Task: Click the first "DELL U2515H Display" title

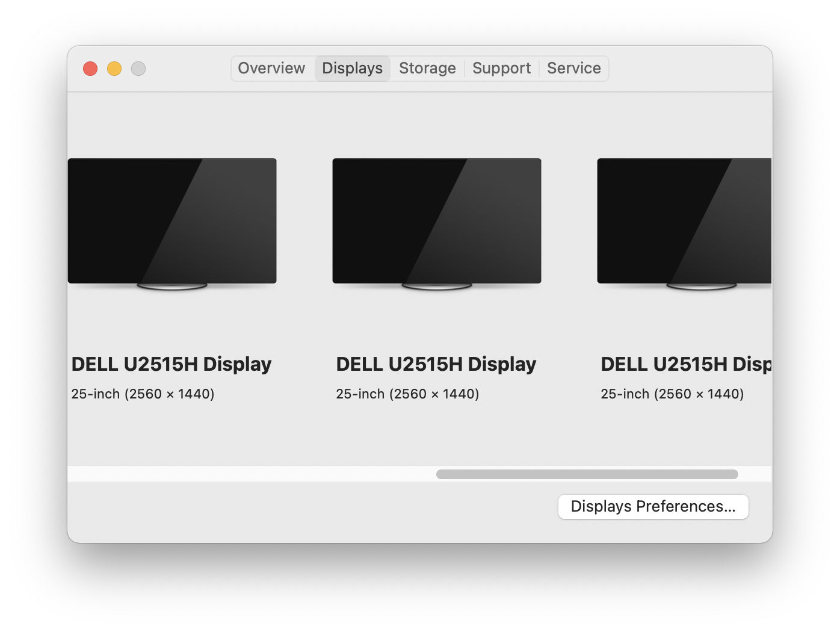Action: pos(171,364)
